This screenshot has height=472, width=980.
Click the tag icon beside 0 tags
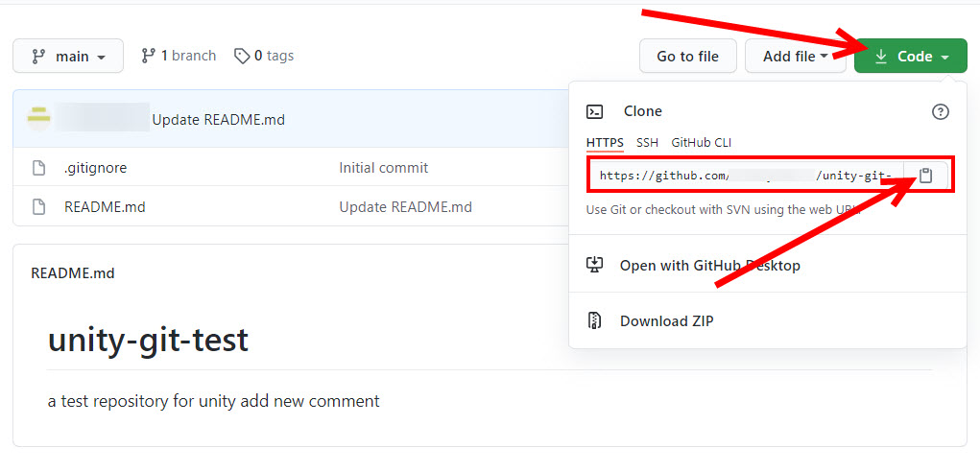coord(242,57)
